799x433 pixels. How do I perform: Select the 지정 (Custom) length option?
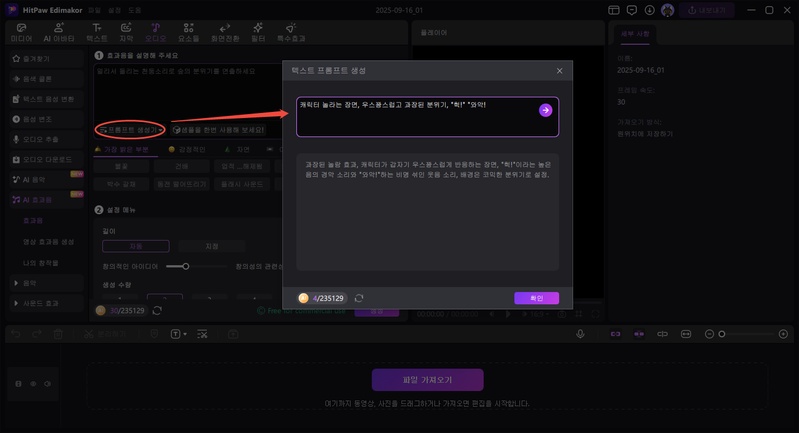[x=211, y=246]
